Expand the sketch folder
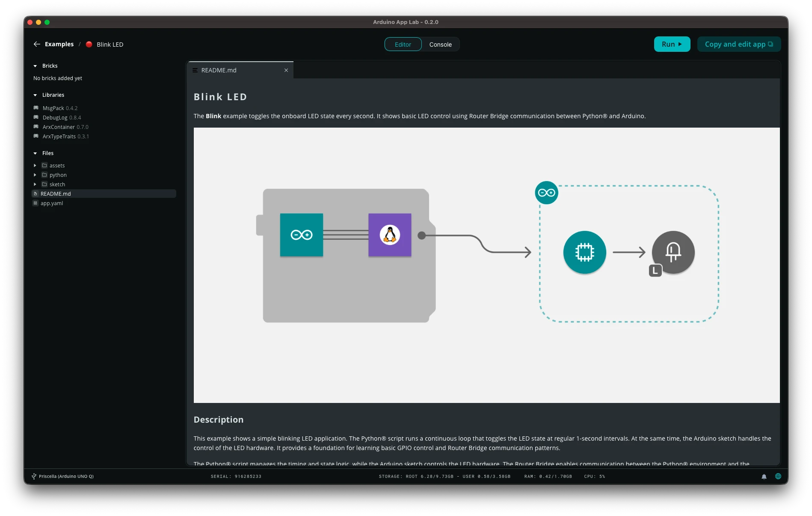 (35, 184)
